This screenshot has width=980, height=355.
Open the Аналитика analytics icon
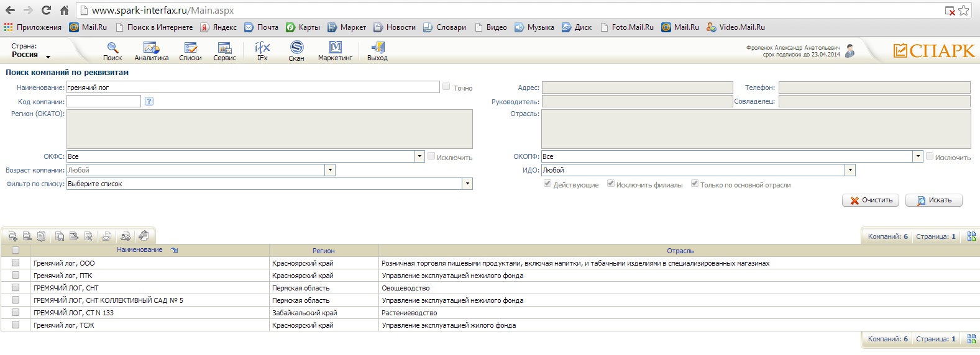152,48
